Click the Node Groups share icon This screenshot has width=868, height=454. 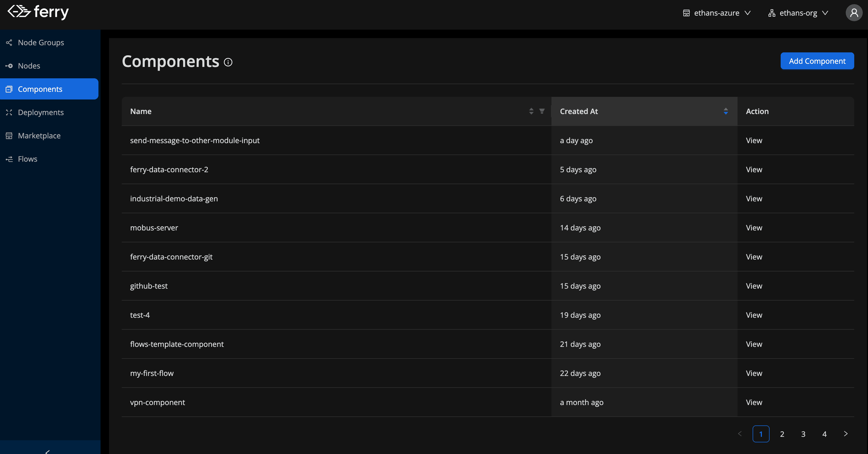coord(9,42)
